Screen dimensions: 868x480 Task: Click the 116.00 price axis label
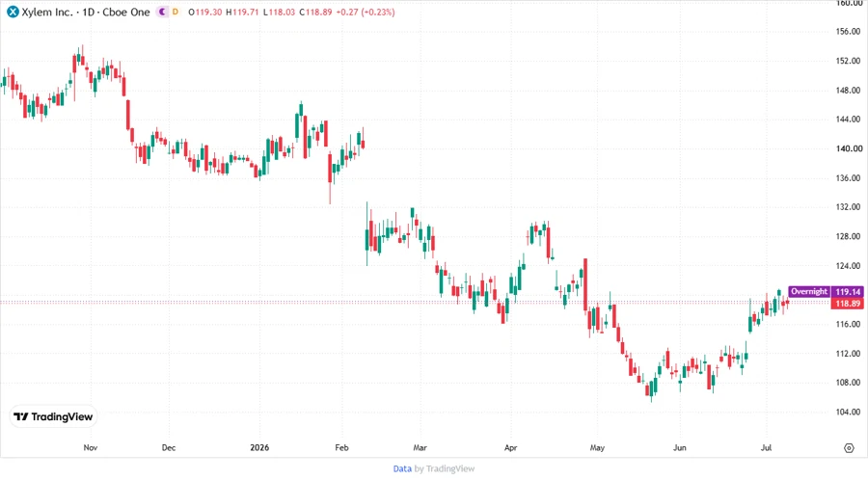tap(849, 324)
